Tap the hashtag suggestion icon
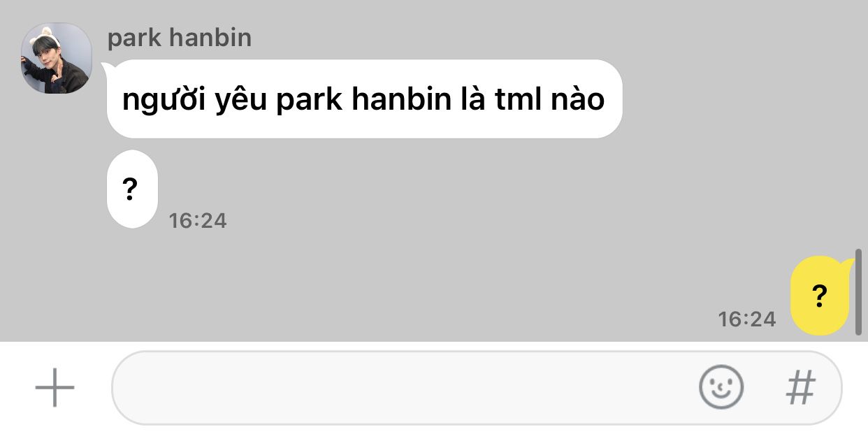Image resolution: width=868 pixels, height=434 pixels. pos(801,387)
